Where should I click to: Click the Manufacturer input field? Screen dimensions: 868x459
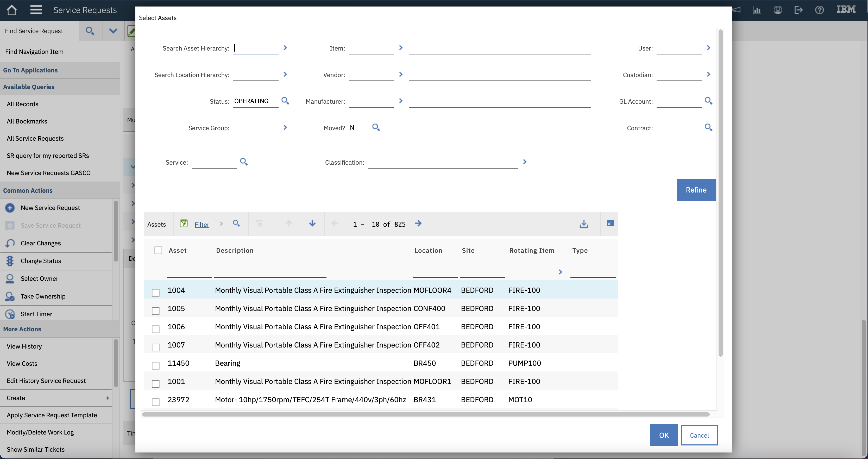tap(371, 101)
